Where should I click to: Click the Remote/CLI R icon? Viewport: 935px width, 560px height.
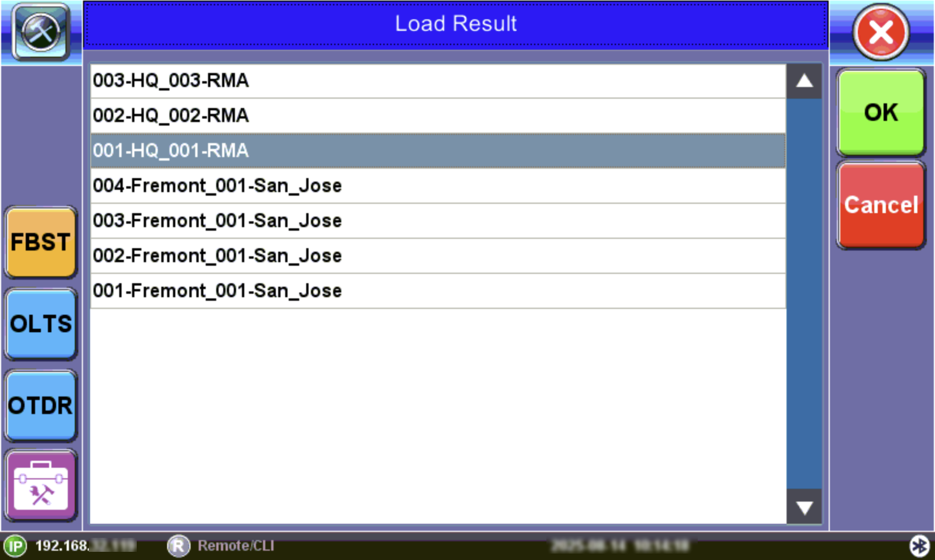pos(178,546)
